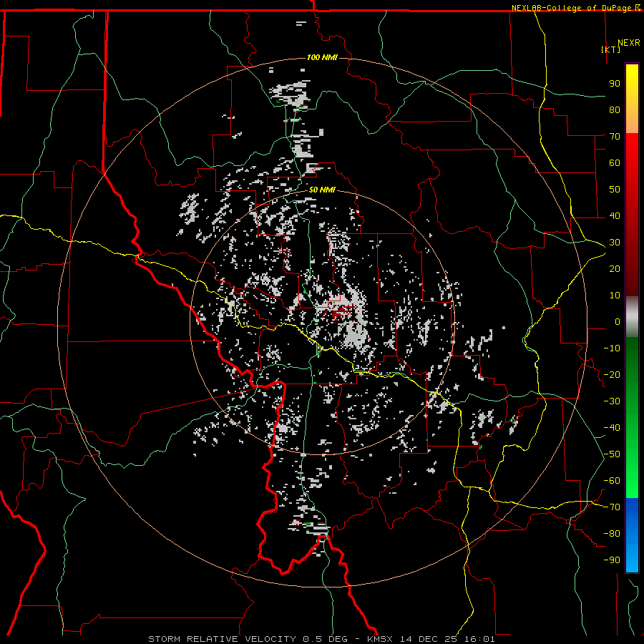This screenshot has width=644, height=644.
Task: Click the 100 NMI range ring label
Action: coord(322,57)
